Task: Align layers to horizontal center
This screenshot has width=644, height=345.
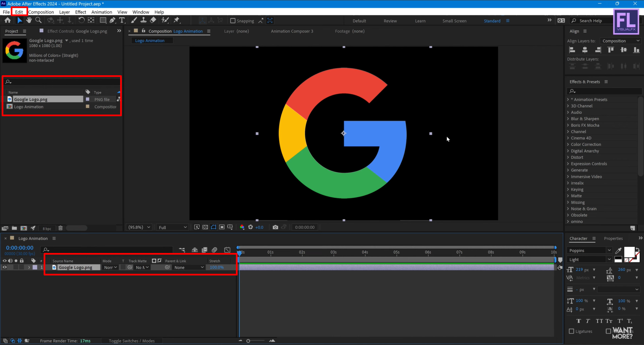Action: click(585, 50)
